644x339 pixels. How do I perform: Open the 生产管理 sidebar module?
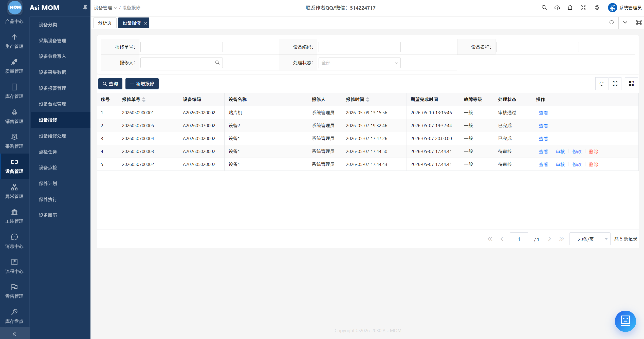pyautogui.click(x=14, y=42)
